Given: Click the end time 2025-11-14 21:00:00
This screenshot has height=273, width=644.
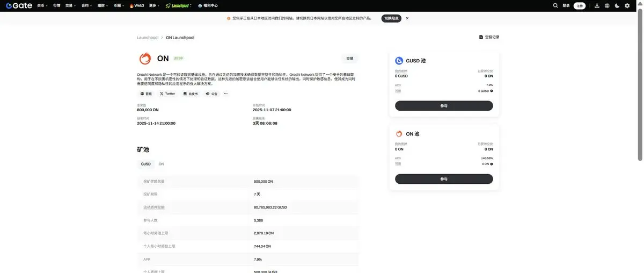Looking at the screenshot, I should coord(156,123).
